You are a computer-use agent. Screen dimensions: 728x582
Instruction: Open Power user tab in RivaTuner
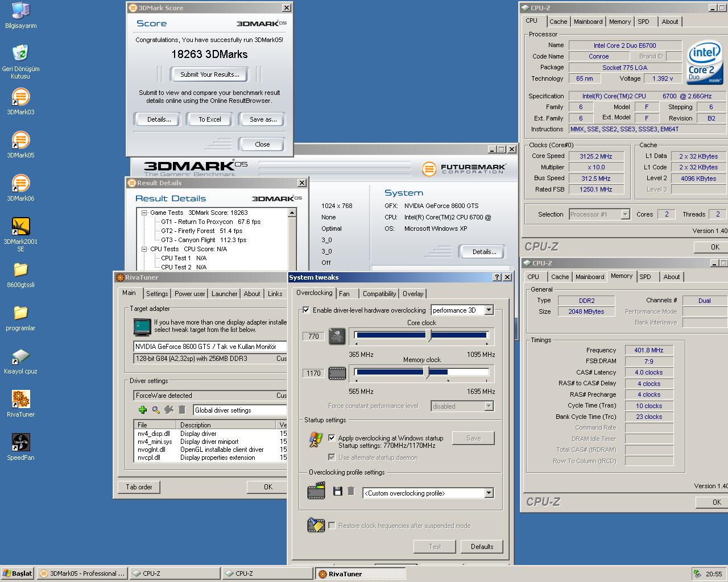click(190, 294)
